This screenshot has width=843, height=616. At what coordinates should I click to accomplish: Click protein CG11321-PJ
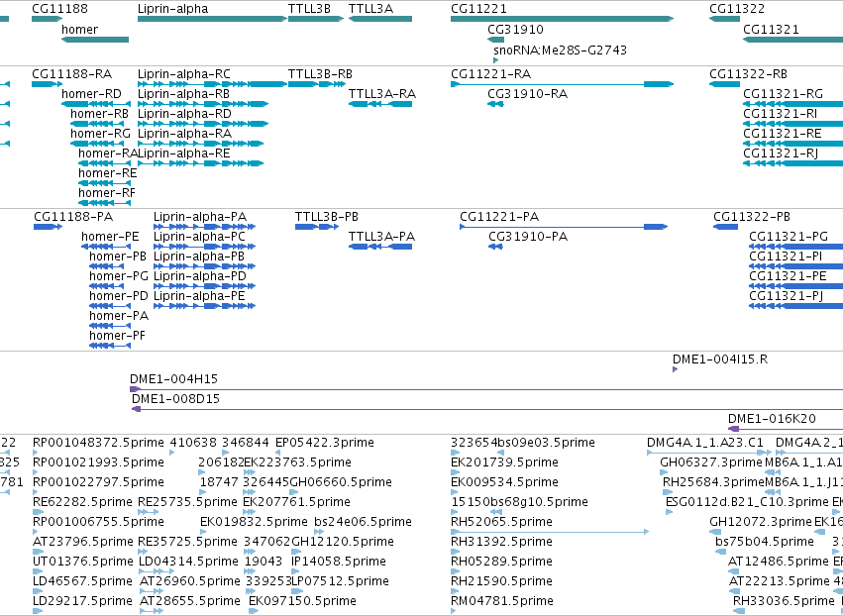[795, 306]
